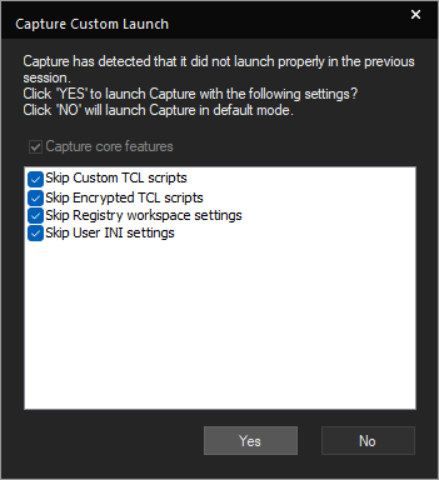Click the "Click 'YES' to launch" instruction line
Image resolution: width=439 pixels, height=480 pixels.
[x=190, y=94]
